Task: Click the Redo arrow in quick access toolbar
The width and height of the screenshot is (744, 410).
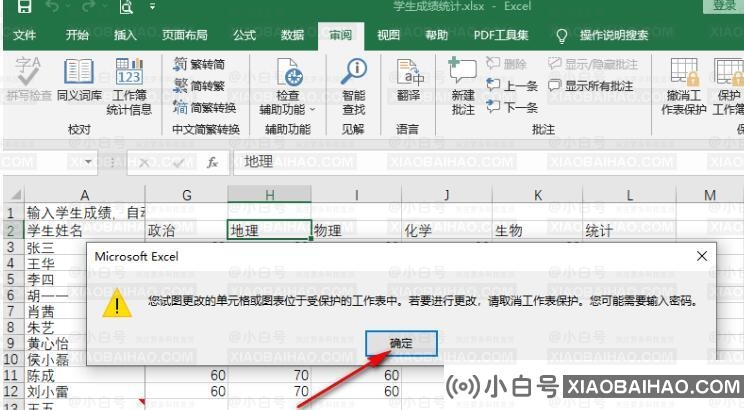Action: 89,6
